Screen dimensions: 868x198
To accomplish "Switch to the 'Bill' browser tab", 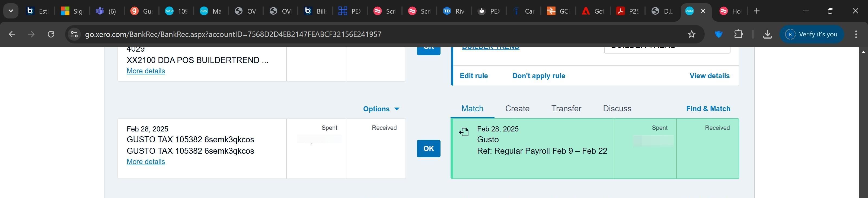I will [x=315, y=11].
